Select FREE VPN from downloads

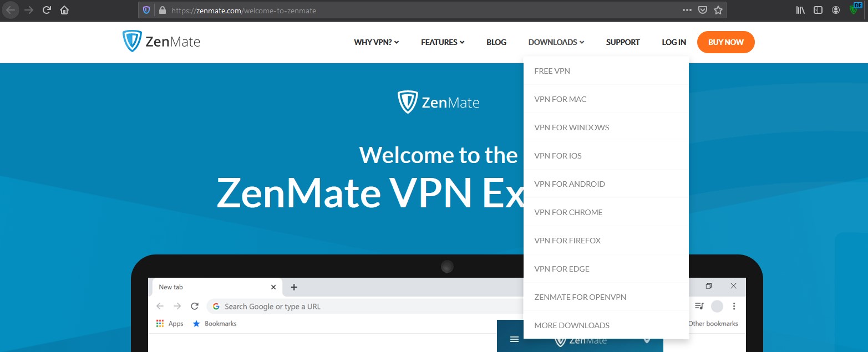point(606,71)
